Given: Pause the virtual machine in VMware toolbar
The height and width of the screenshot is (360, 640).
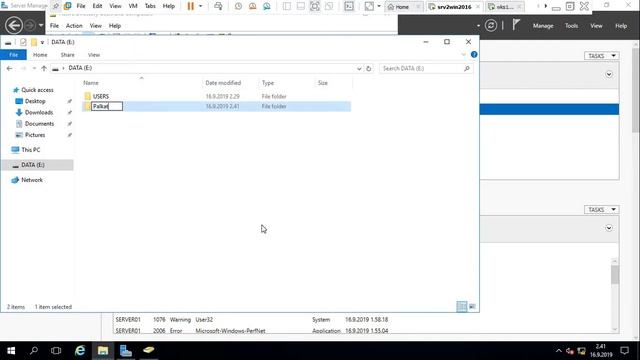Looking at the screenshot, I should 191,6.
